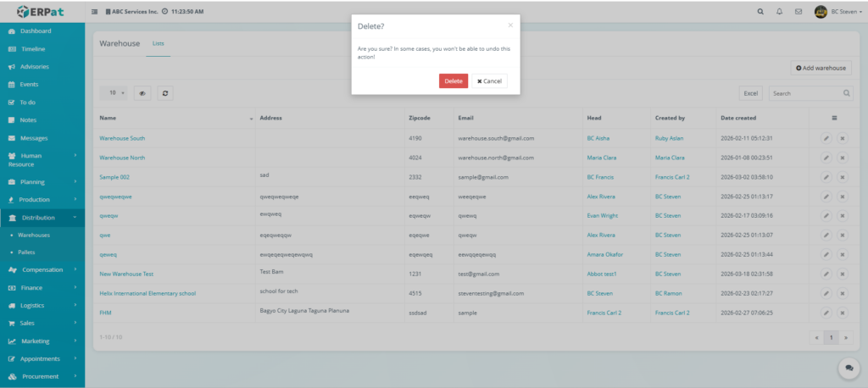Cancel the delete confirmation dialog
This screenshot has height=388, width=868.
pos(489,80)
